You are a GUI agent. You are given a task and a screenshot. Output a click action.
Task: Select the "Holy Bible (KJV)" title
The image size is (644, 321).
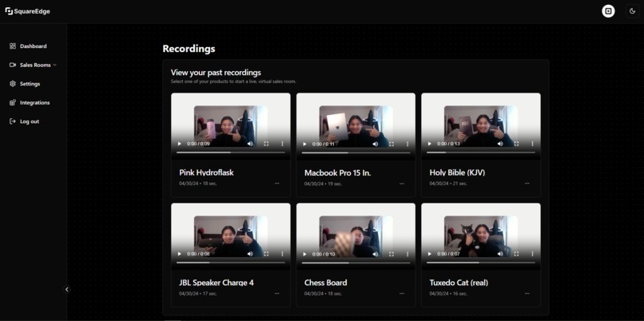457,172
